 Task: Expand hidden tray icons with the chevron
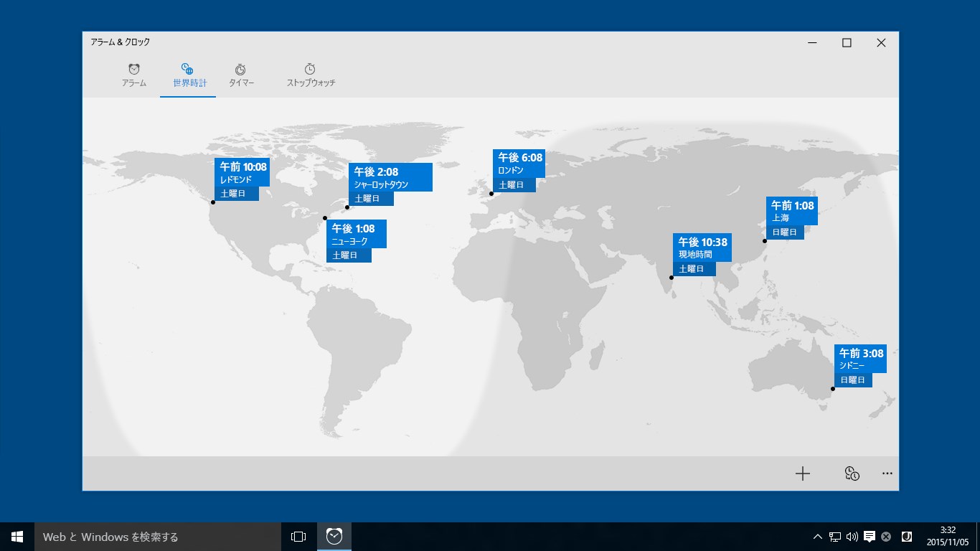pyautogui.click(x=817, y=536)
